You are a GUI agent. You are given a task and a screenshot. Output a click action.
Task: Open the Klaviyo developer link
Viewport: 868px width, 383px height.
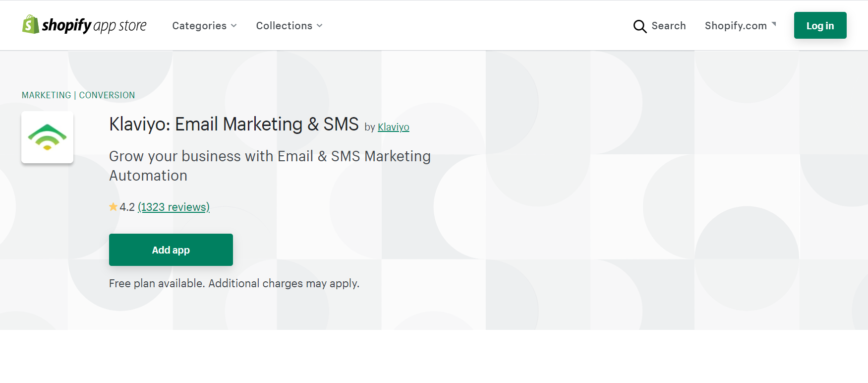[393, 127]
